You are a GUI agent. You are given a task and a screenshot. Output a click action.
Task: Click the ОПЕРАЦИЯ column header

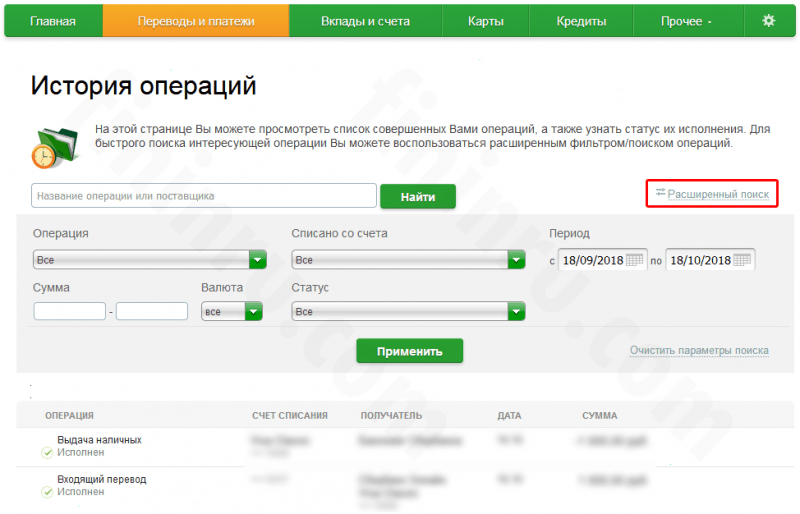69,415
